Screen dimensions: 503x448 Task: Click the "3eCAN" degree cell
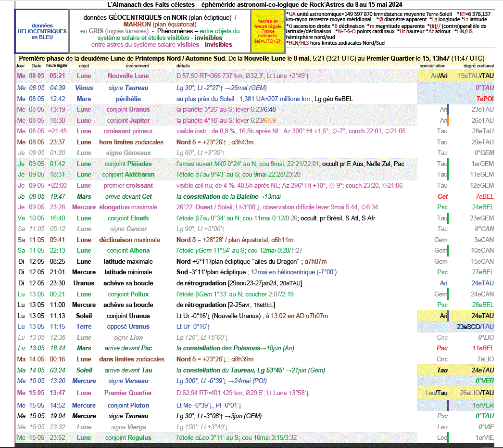pyautogui.click(x=484, y=240)
